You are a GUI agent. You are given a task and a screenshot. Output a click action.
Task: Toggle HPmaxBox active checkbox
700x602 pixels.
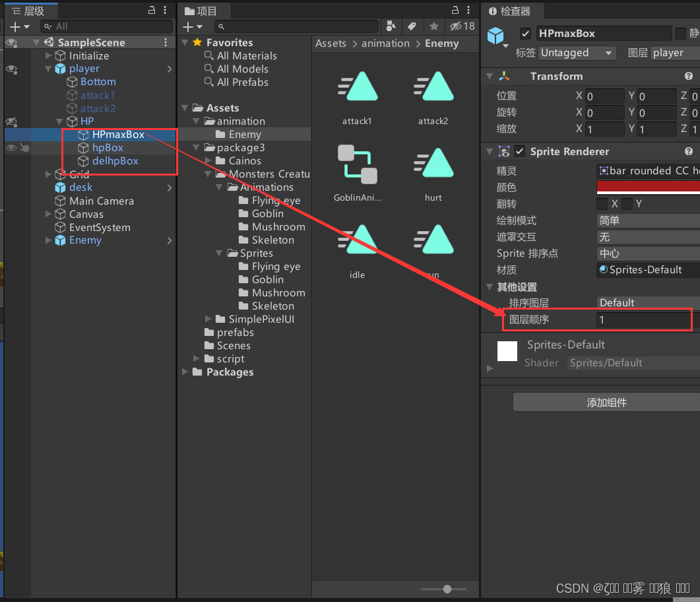(525, 34)
